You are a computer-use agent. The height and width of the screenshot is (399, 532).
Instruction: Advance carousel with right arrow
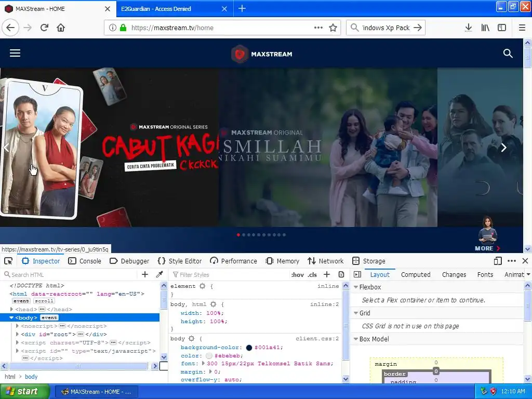[x=504, y=147]
